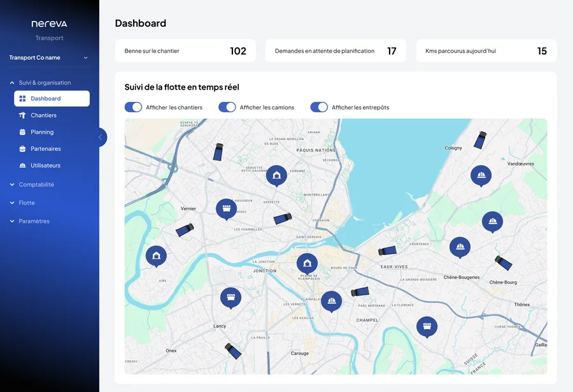
Task: Select the Benne sur le chantier card
Action: point(185,51)
